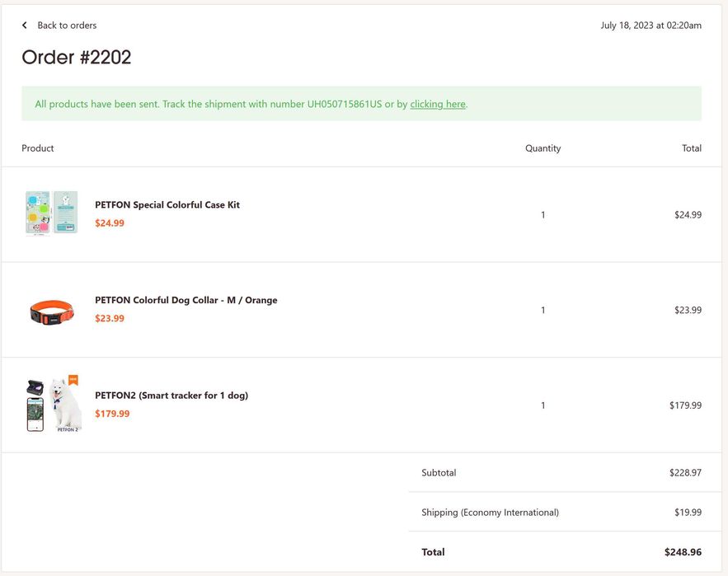Click the Total column header

click(x=692, y=148)
